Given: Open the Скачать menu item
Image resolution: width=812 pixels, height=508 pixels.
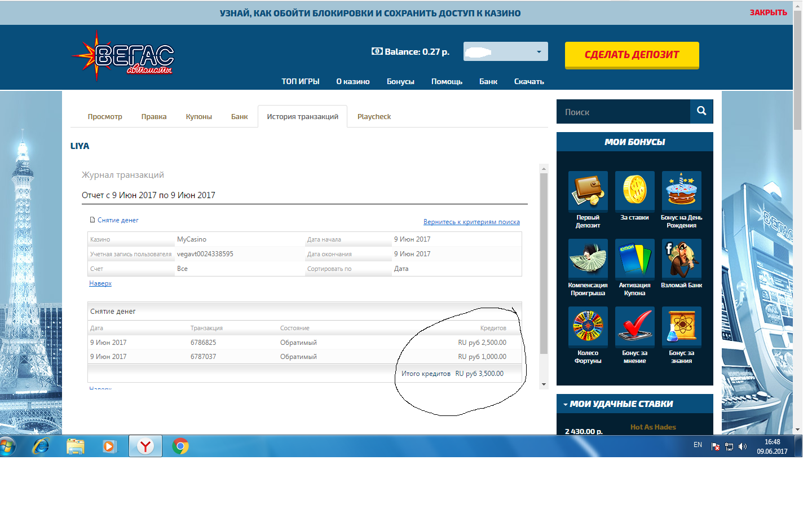Looking at the screenshot, I should 529,81.
